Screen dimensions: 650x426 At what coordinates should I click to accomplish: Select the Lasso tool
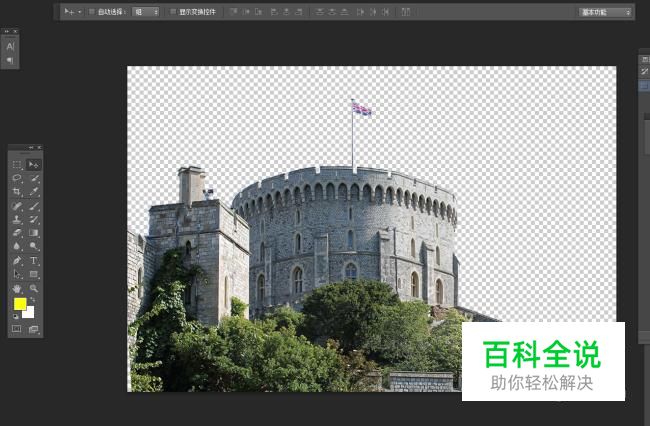pos(17,178)
